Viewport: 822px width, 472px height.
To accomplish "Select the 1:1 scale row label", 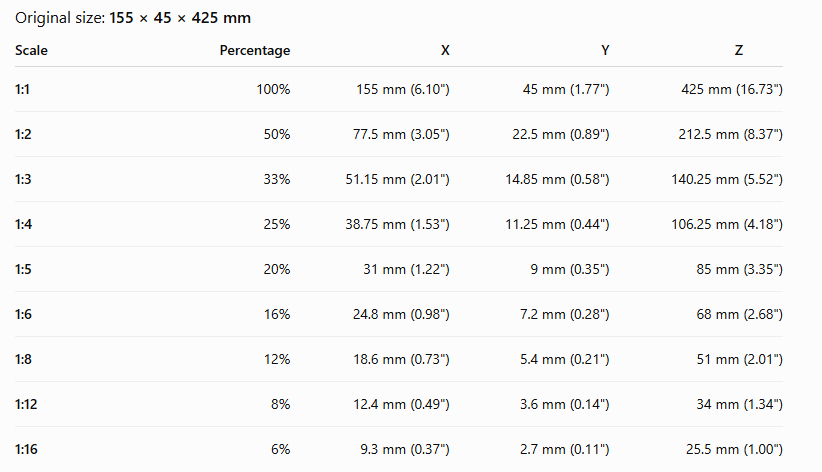I will (x=22, y=89).
